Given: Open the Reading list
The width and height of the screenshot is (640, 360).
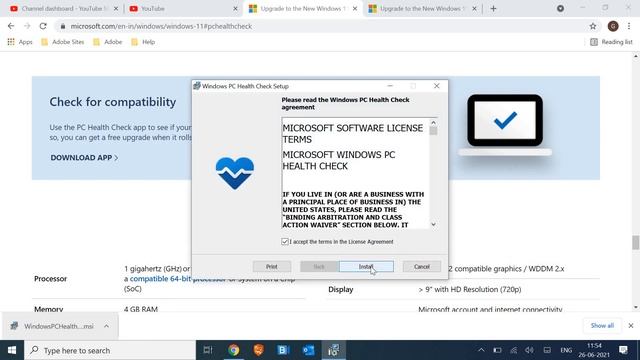Looking at the screenshot, I should pos(611,42).
